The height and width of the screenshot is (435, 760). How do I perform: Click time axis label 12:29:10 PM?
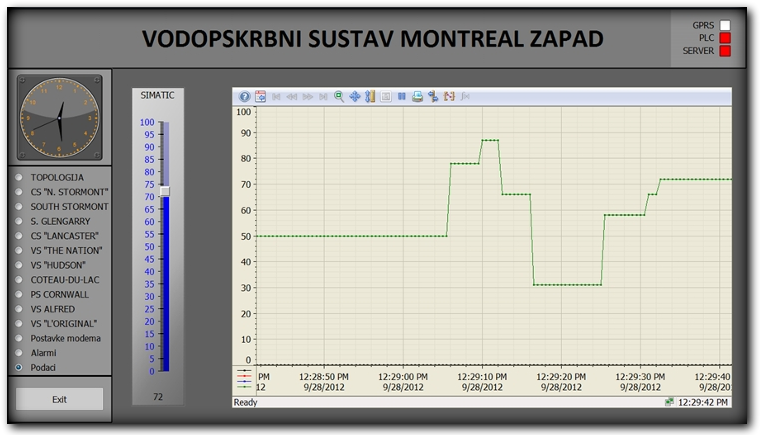click(482, 377)
